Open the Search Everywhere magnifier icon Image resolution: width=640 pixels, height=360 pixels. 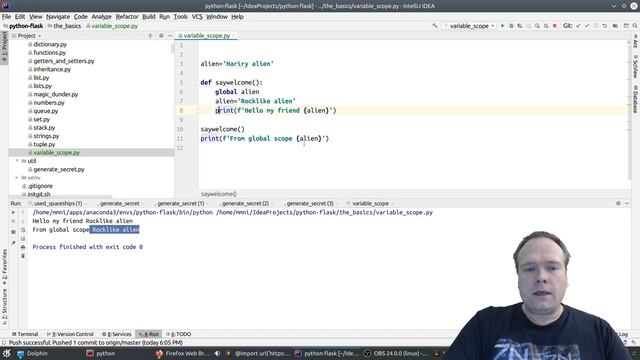635,26
